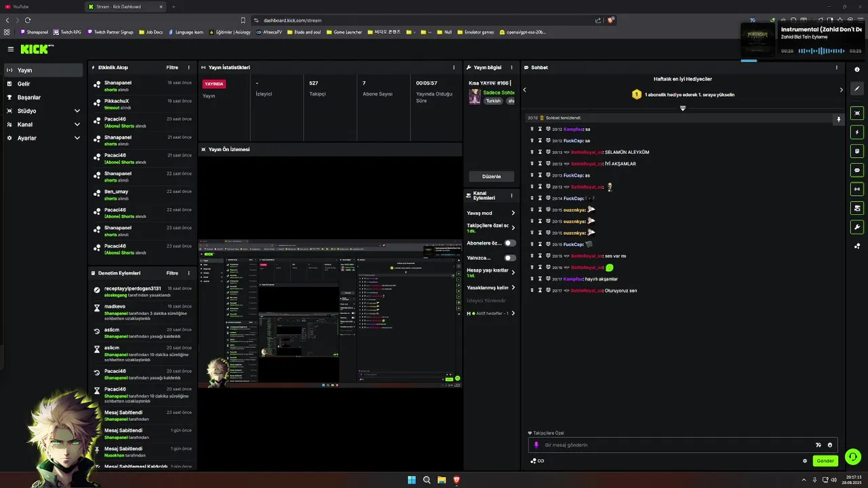Timeout sender of 'İYİ AKŞAMLAR' message
Viewport: 868px width, 488px height.
pos(540,163)
